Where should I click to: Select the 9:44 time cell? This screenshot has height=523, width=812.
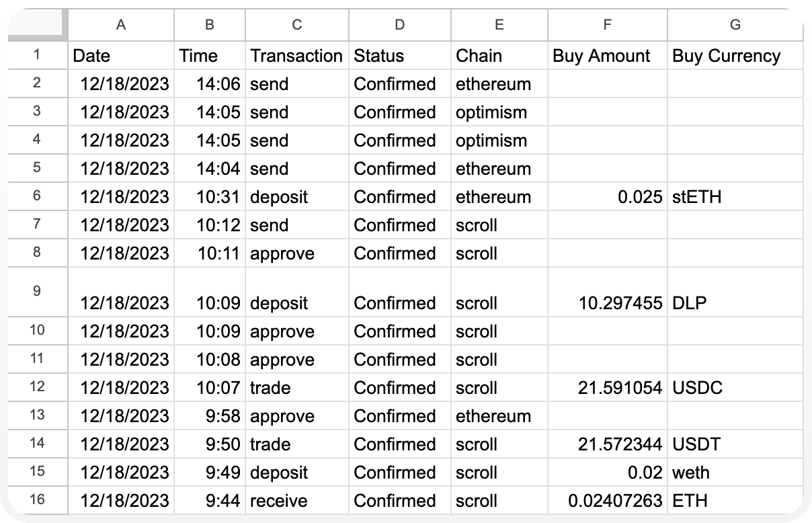(209, 500)
